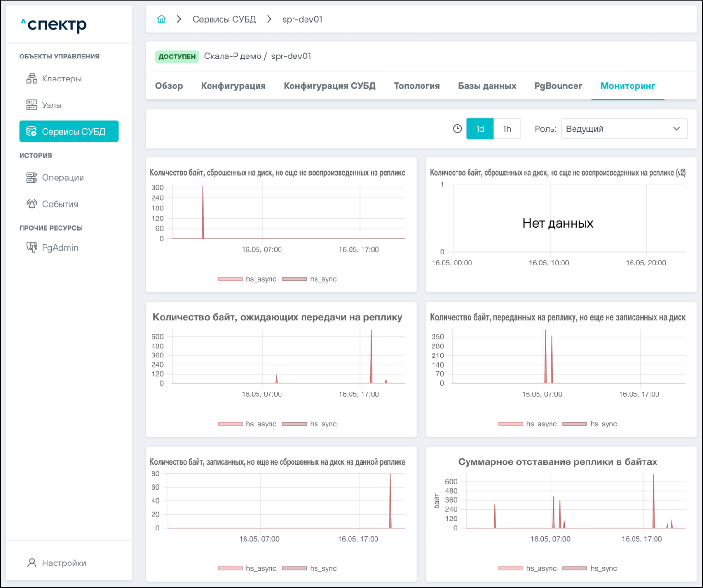Expand role list with chevron arrow
The image size is (703, 588).
676,129
